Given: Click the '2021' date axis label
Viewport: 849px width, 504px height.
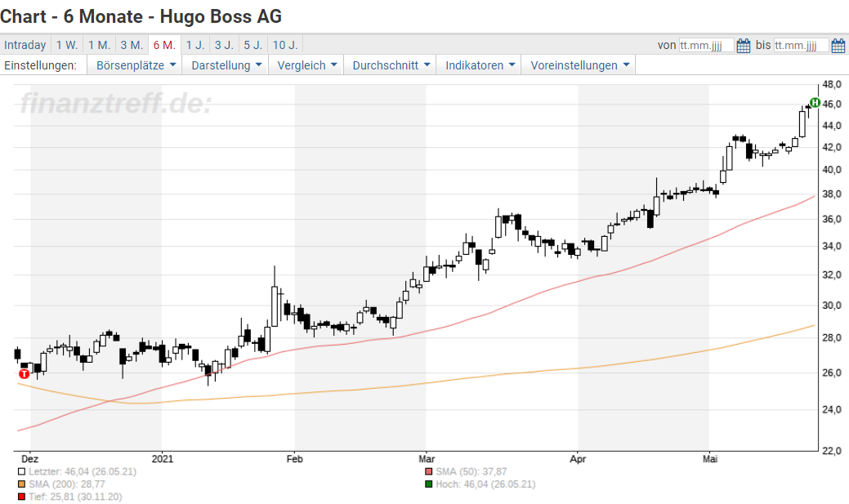Looking at the screenshot, I should pos(163,459).
